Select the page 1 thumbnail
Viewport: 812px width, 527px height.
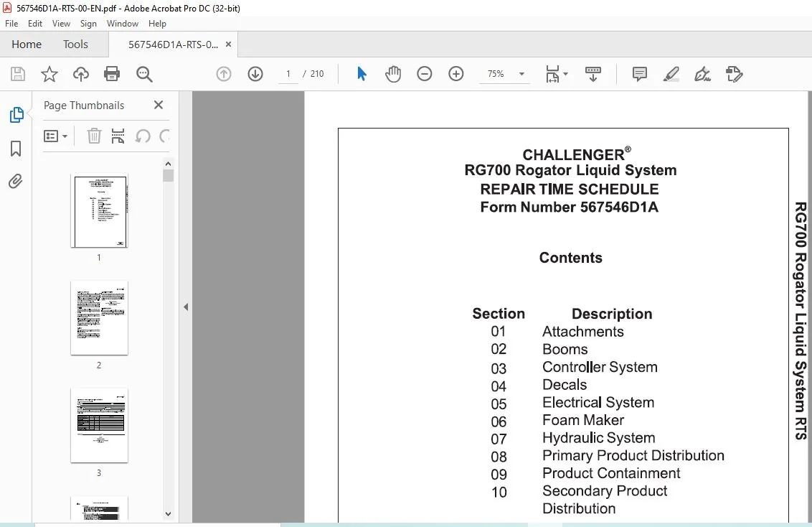pyautogui.click(x=100, y=211)
